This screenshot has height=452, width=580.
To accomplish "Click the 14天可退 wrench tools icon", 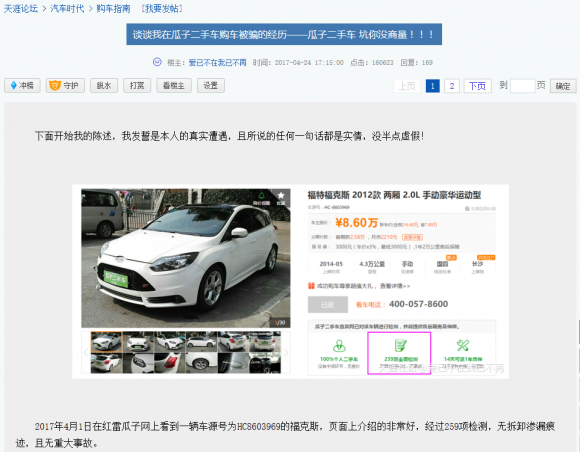I will pyautogui.click(x=463, y=345).
